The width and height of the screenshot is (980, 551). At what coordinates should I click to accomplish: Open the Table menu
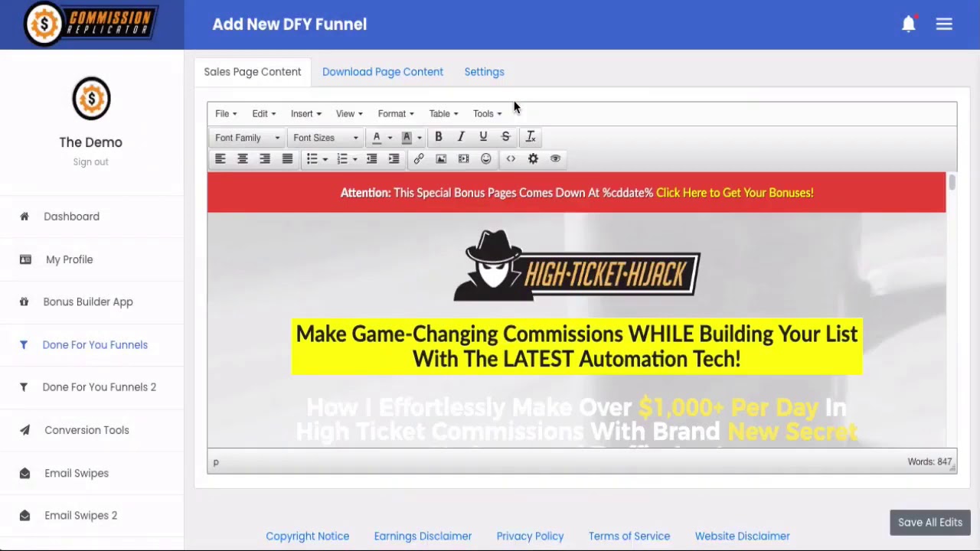click(443, 114)
